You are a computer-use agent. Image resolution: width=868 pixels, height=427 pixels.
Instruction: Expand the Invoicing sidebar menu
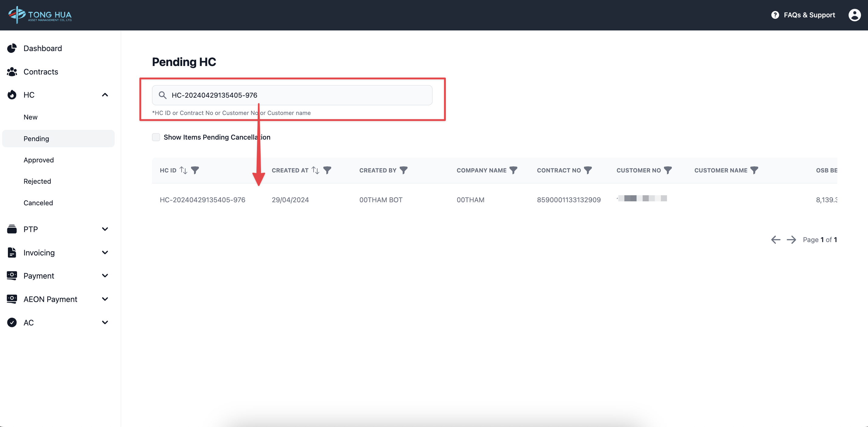click(x=105, y=252)
